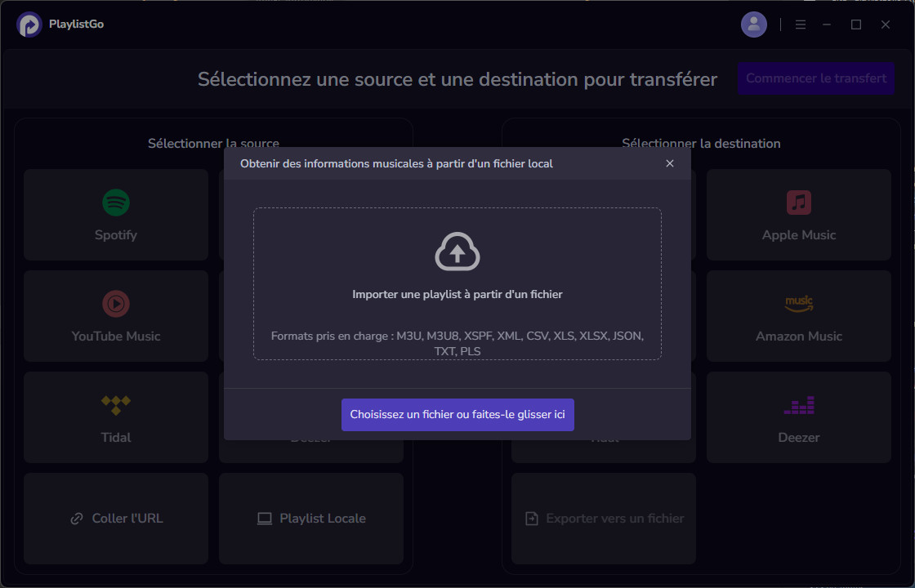Click the Spotify source icon
This screenshot has width=915, height=588.
[116, 203]
